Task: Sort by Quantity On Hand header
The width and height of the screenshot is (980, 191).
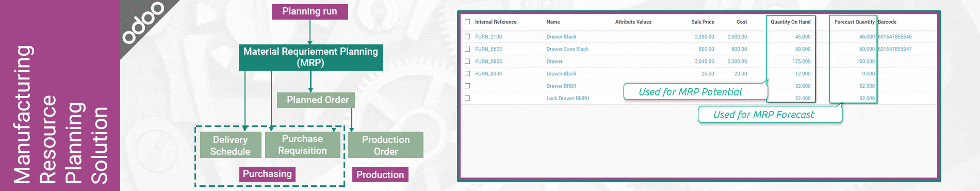Action: click(x=790, y=22)
